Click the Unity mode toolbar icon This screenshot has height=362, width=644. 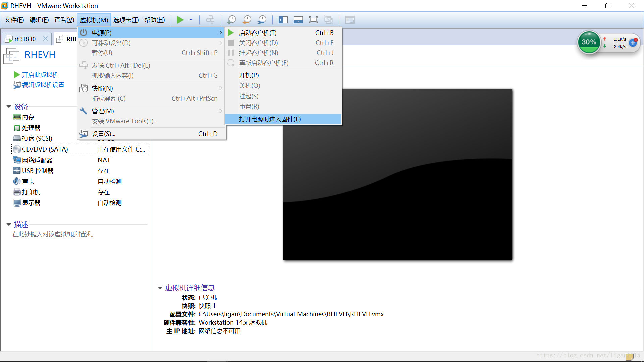click(329, 20)
